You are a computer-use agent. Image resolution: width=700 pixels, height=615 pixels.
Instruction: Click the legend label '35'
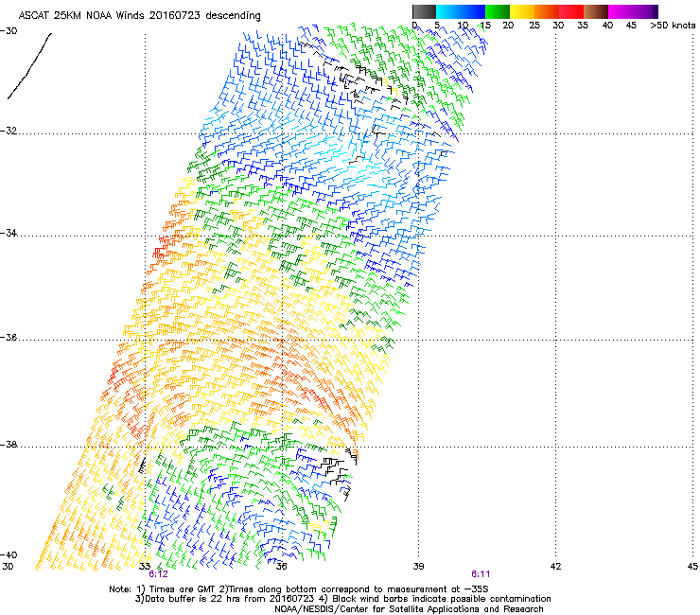coord(583,26)
